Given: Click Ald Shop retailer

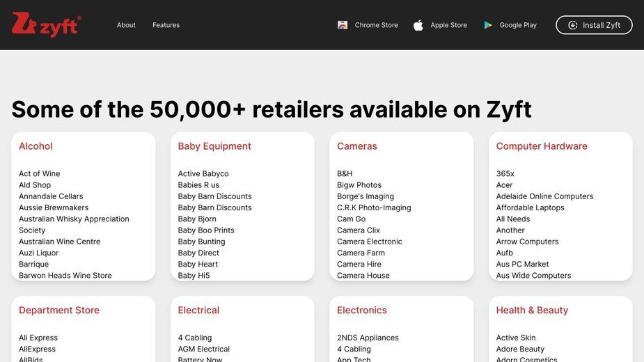Looking at the screenshot, I should coord(35,185).
